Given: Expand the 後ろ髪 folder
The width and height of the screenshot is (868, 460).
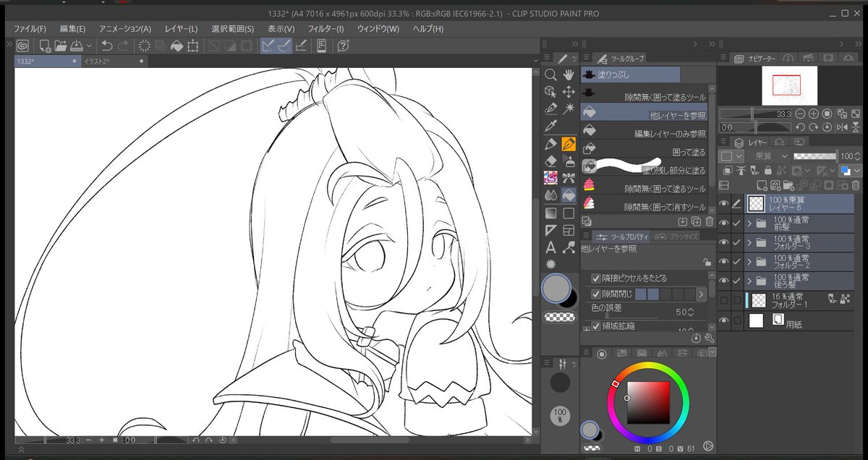Looking at the screenshot, I should 749,281.
